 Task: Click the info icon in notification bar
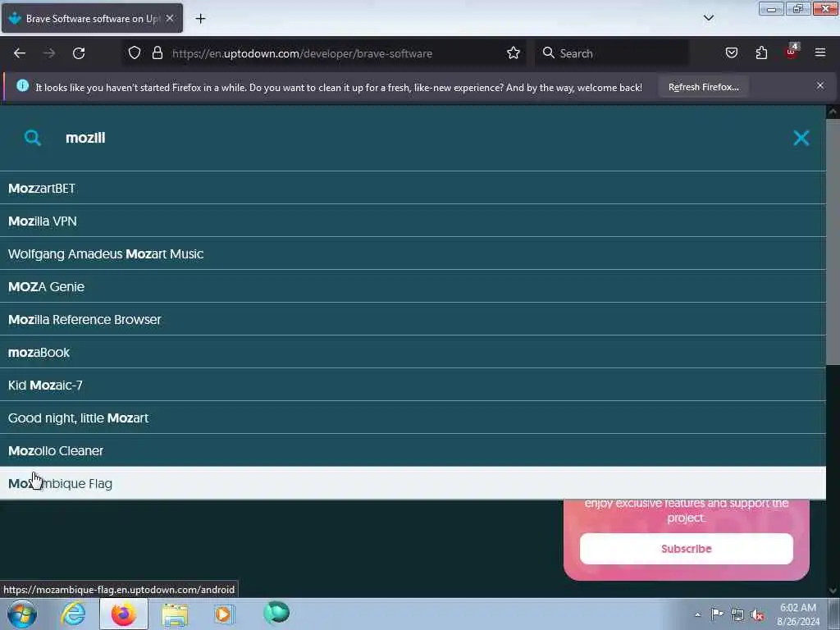[22, 85]
